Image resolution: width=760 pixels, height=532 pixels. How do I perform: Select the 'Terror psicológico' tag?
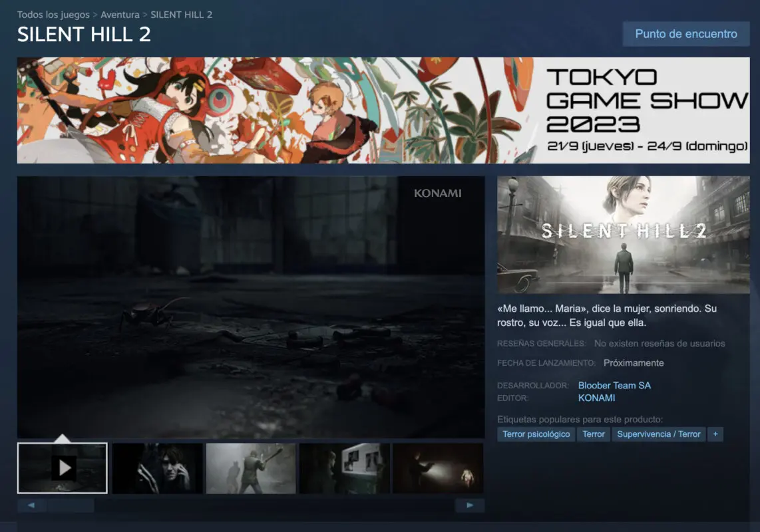point(536,434)
